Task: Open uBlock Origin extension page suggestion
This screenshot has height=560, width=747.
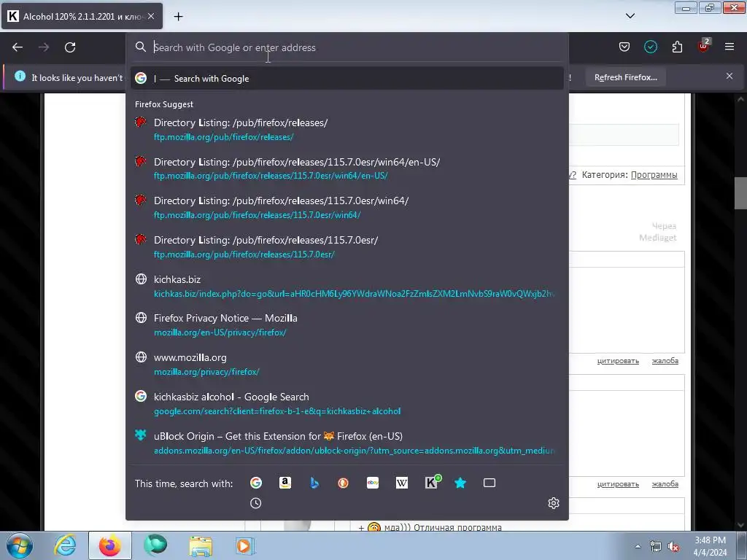Action: pos(347,443)
